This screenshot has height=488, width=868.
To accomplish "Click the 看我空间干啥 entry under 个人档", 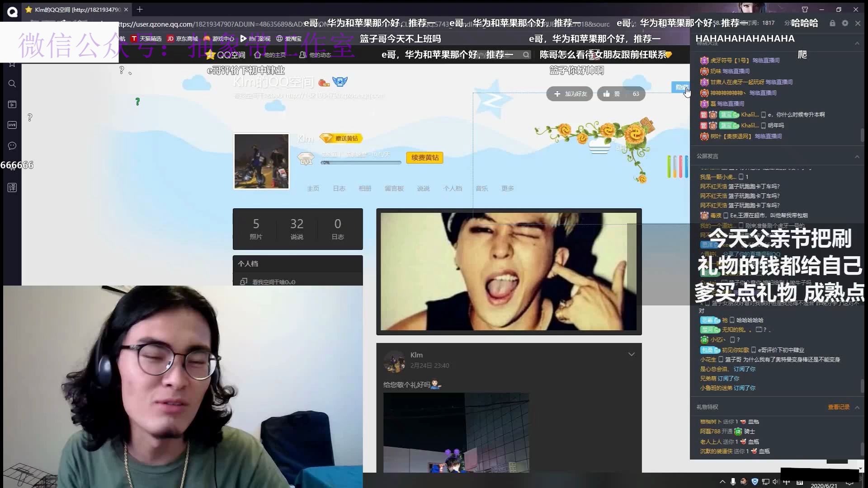I will [x=274, y=282].
